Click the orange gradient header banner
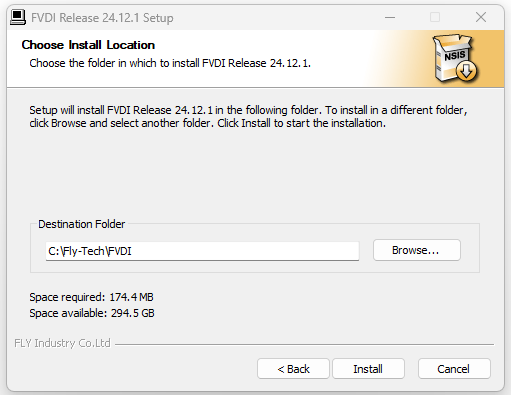This screenshot has width=511, height=395. (x=255, y=59)
